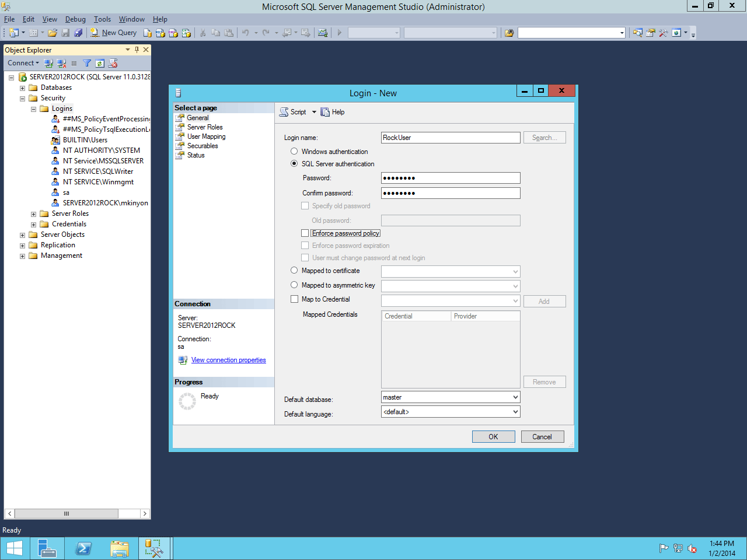Click the Cut scissors icon
747x560 pixels.
(203, 33)
